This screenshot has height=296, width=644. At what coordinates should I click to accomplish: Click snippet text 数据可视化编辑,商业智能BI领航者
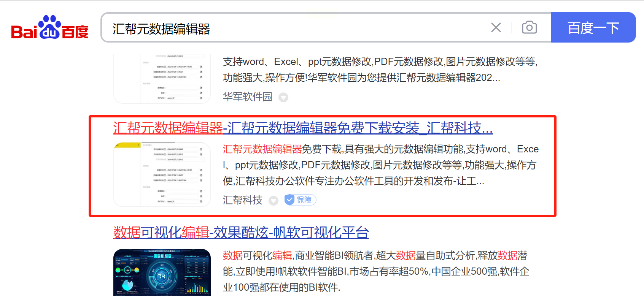376,271
